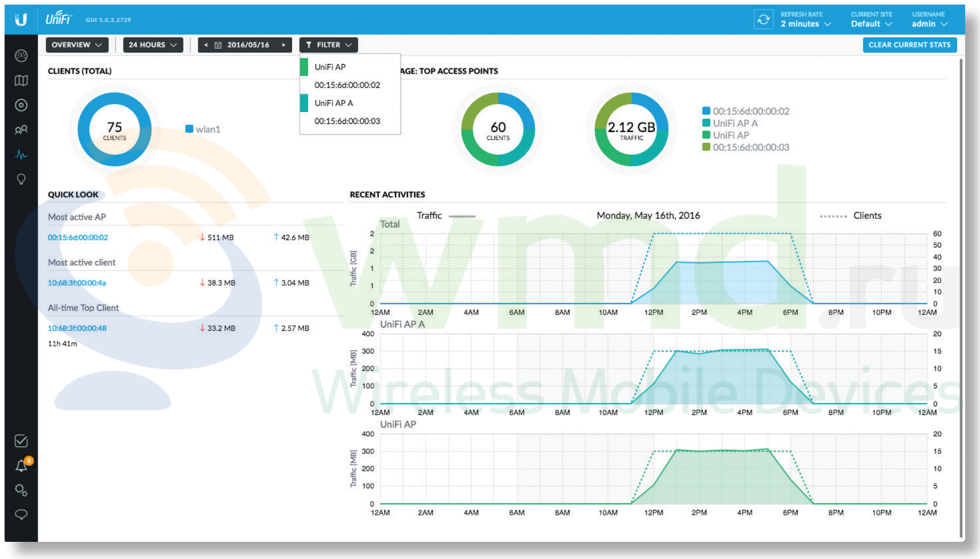This screenshot has height=559, width=980.
Task: Click the Total chart label
Action: pos(390,224)
